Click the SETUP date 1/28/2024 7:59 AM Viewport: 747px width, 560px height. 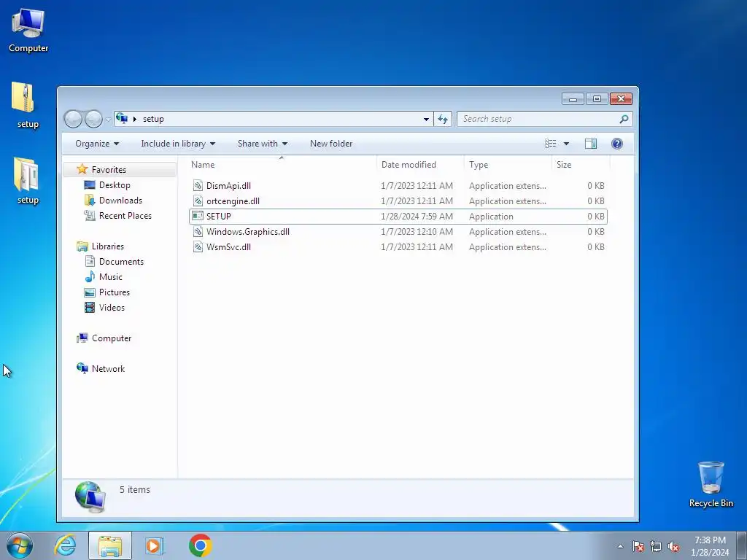pyautogui.click(x=417, y=216)
